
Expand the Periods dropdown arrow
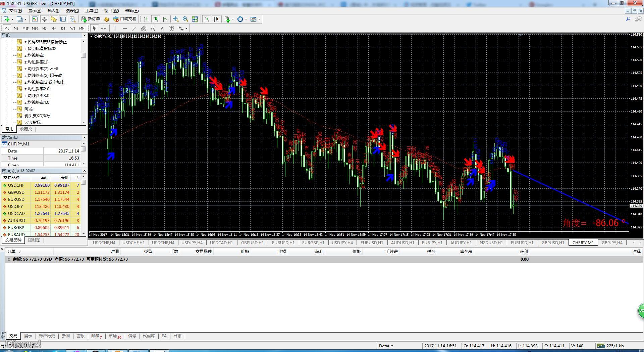246,19
